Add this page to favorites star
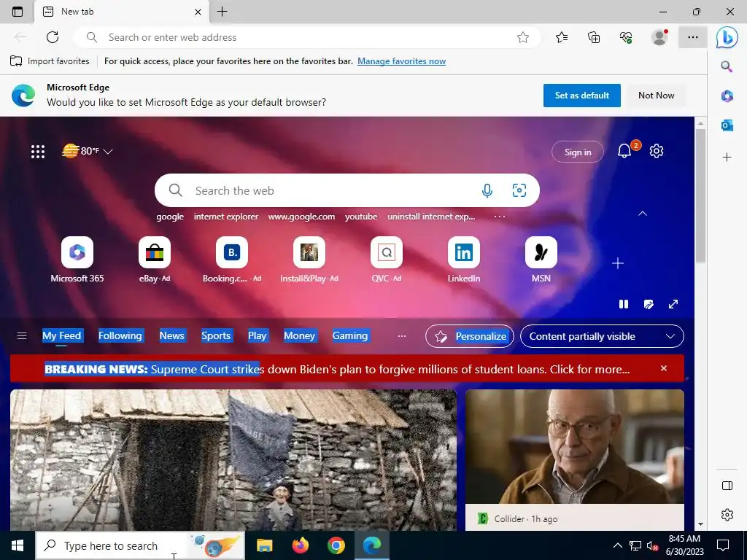This screenshot has height=560, width=747. (x=523, y=37)
